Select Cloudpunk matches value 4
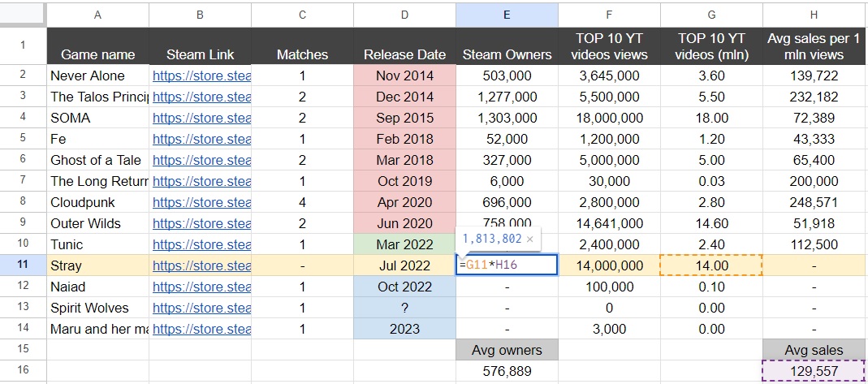Viewport: 868px width, 384px height. [302, 202]
